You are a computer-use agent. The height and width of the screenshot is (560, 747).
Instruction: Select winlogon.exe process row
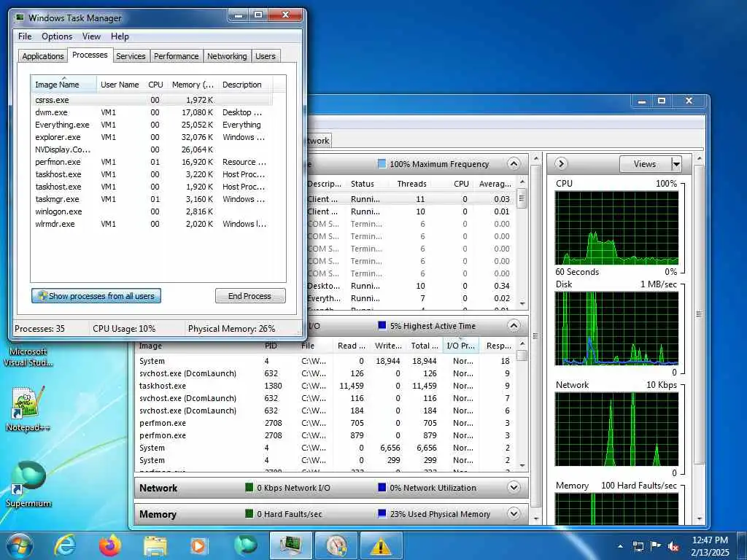click(x=152, y=211)
